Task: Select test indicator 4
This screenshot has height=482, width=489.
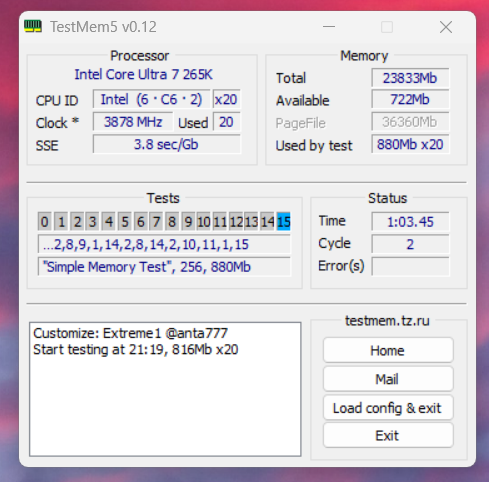Action: coord(109,222)
